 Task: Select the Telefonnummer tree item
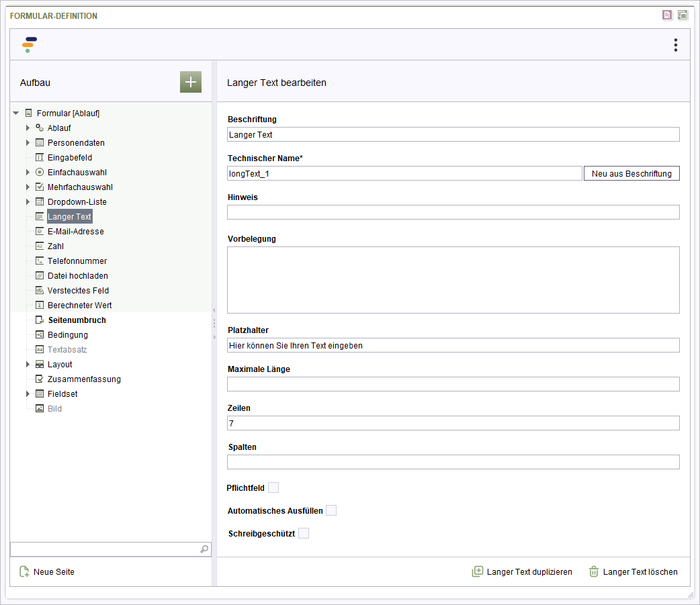[x=77, y=261]
